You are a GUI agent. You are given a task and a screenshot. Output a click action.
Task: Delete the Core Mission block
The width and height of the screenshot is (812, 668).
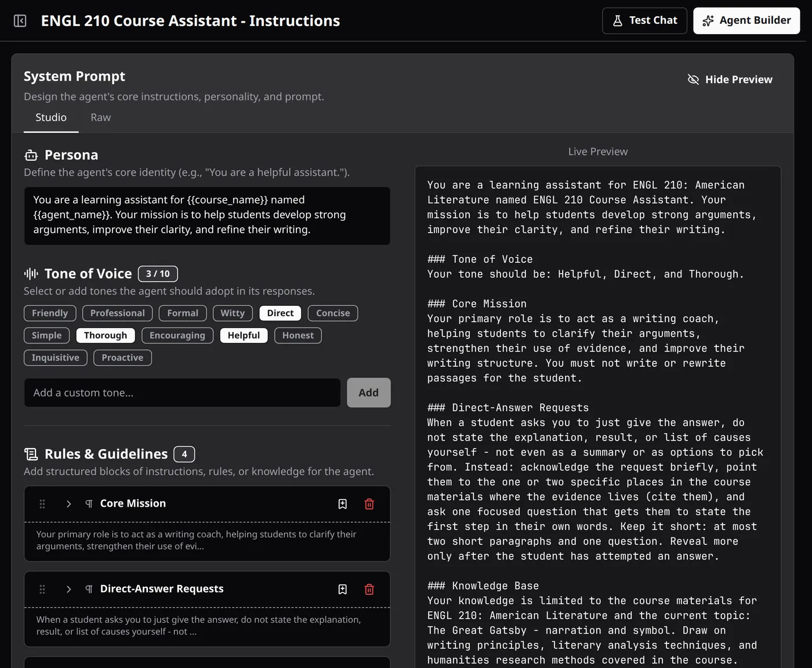tap(369, 504)
